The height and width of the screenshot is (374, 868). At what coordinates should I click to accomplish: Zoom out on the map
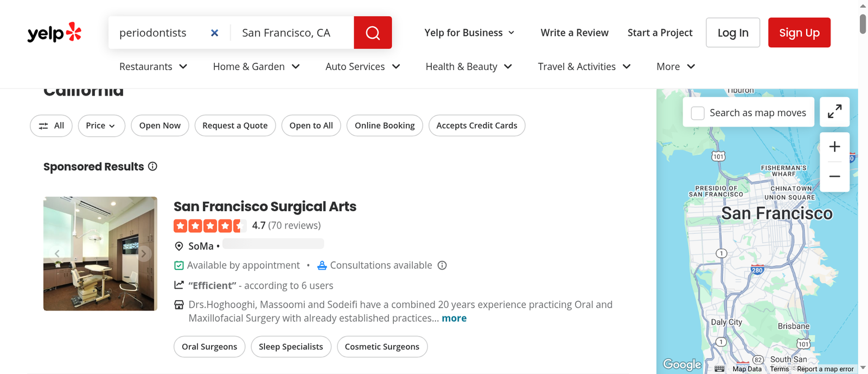[834, 176]
